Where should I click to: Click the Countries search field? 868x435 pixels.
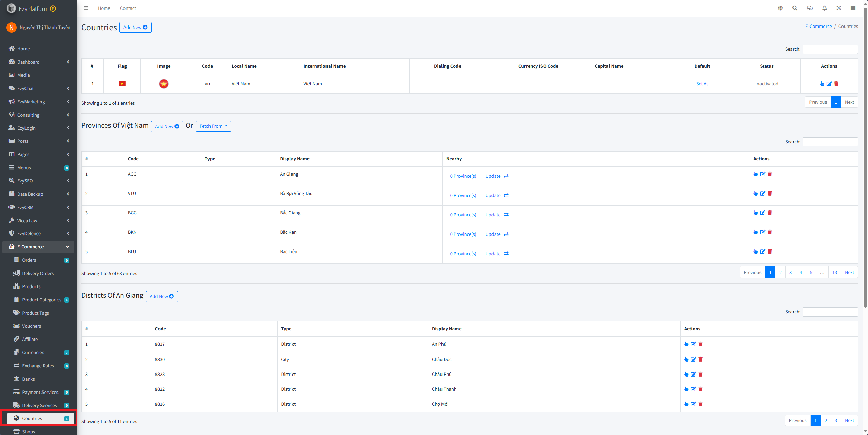[830, 49]
